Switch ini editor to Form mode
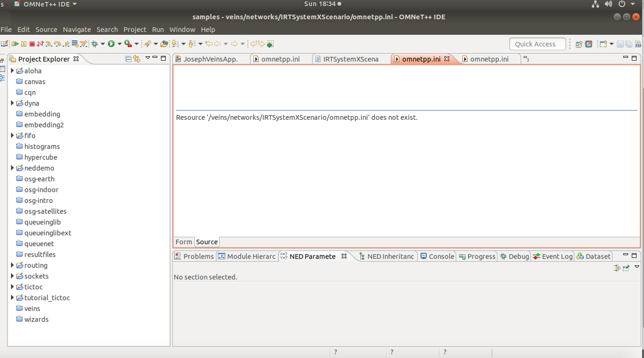Image resolution: width=644 pixels, height=358 pixels. tap(184, 242)
